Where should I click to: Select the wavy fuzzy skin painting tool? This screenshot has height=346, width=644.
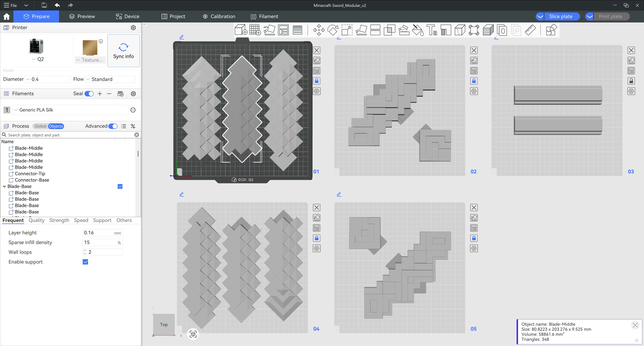488,30
